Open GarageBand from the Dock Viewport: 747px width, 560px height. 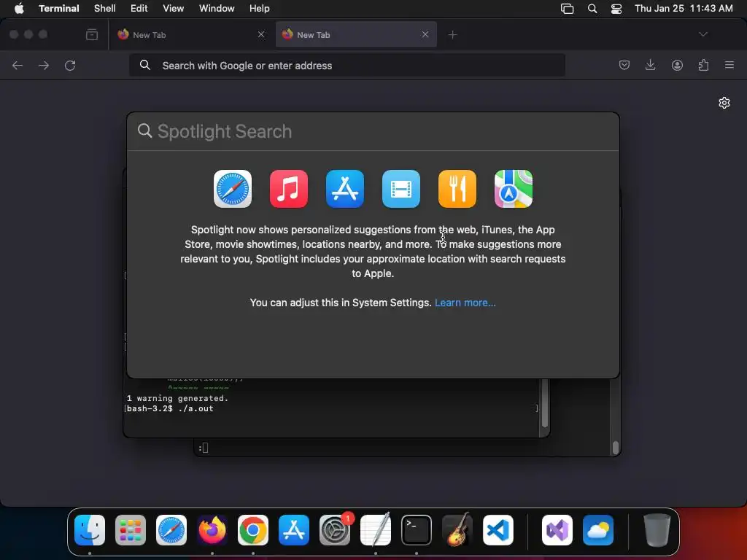[x=457, y=529]
